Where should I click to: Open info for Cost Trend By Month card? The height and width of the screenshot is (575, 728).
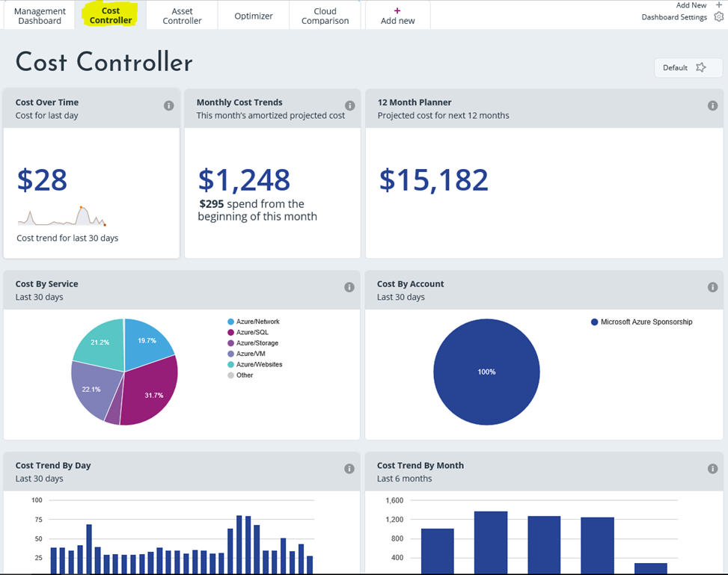click(712, 469)
